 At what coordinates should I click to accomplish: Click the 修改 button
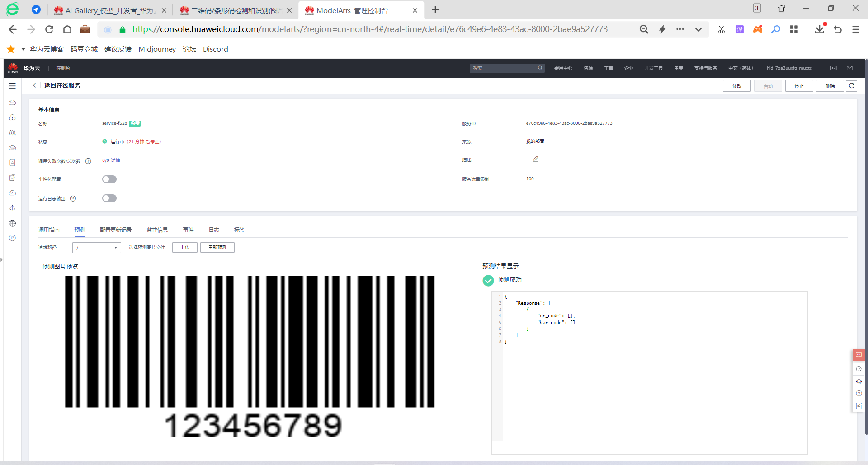click(x=737, y=86)
